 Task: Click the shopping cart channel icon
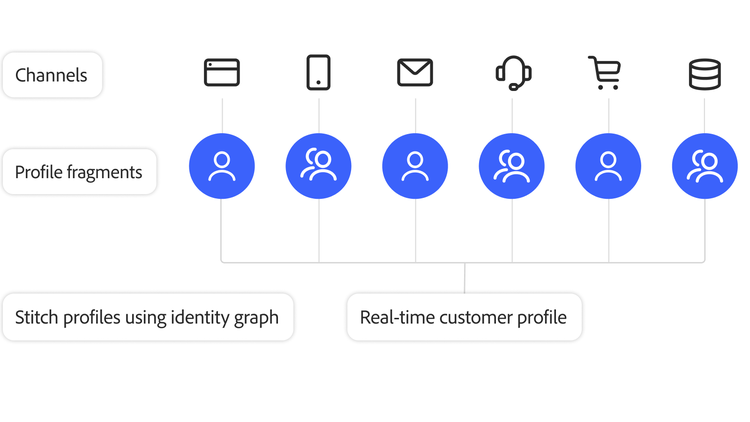pos(606,73)
